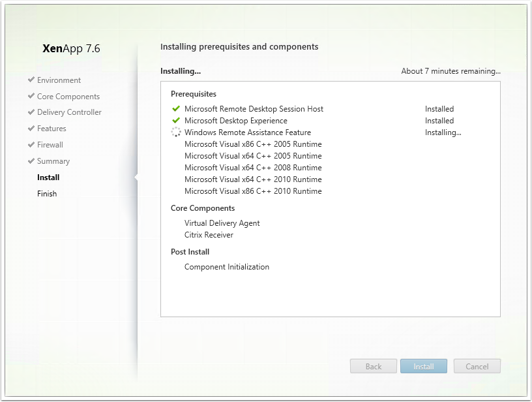This screenshot has height=402, width=532.
Task: Click the green checkmark beside Remote Desktop Session Host
Action: 176,108
